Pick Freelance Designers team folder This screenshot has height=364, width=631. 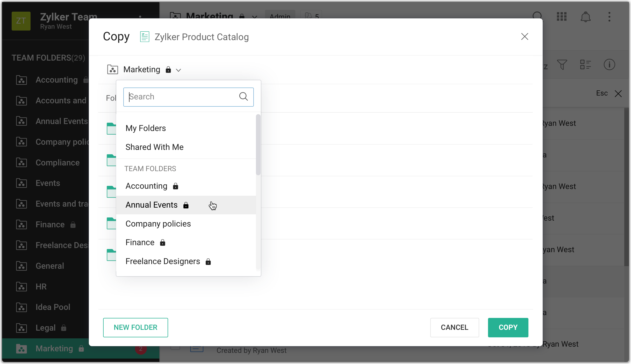(163, 261)
